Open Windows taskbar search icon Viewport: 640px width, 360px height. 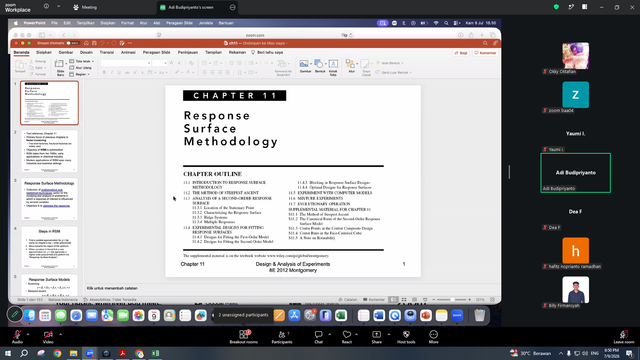(24, 353)
